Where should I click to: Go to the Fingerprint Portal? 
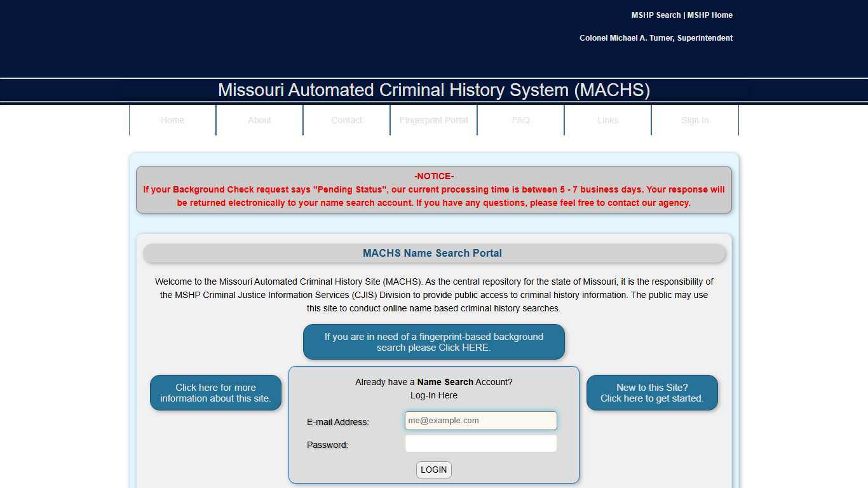[433, 120]
